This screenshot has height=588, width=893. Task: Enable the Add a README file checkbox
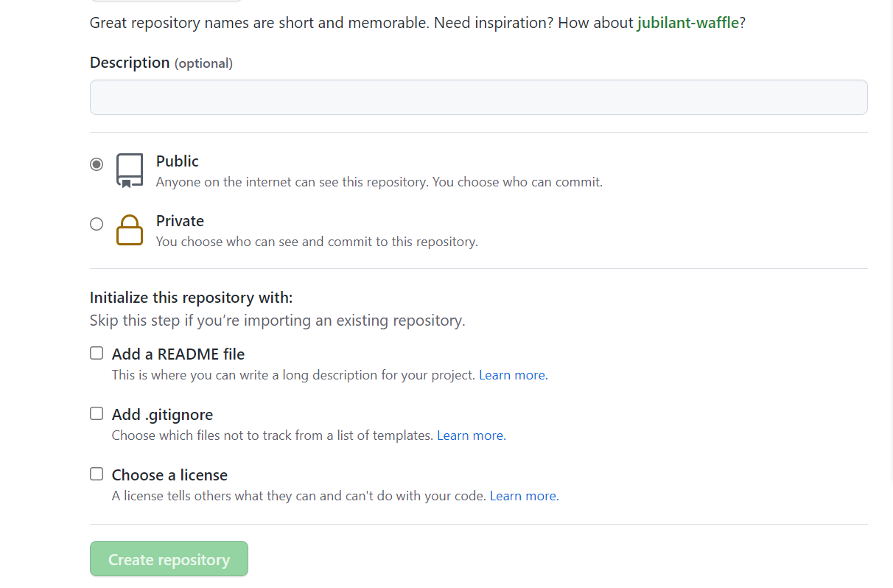pyautogui.click(x=97, y=353)
